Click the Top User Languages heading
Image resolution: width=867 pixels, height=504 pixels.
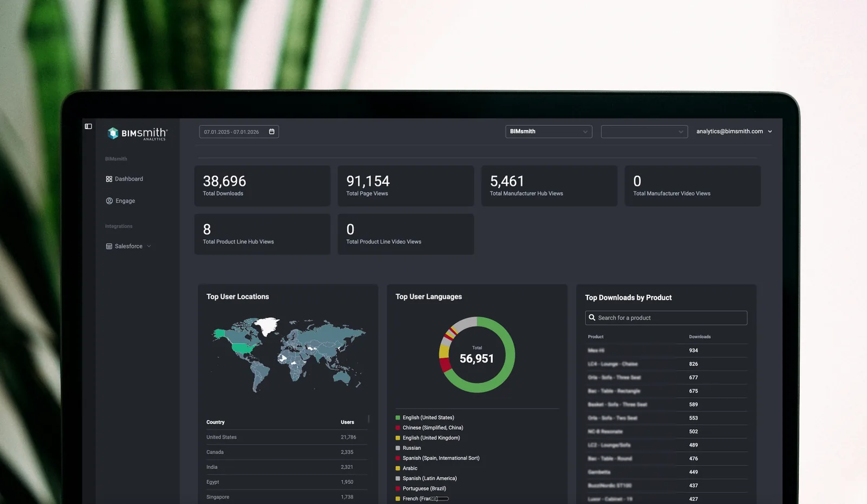429,297
